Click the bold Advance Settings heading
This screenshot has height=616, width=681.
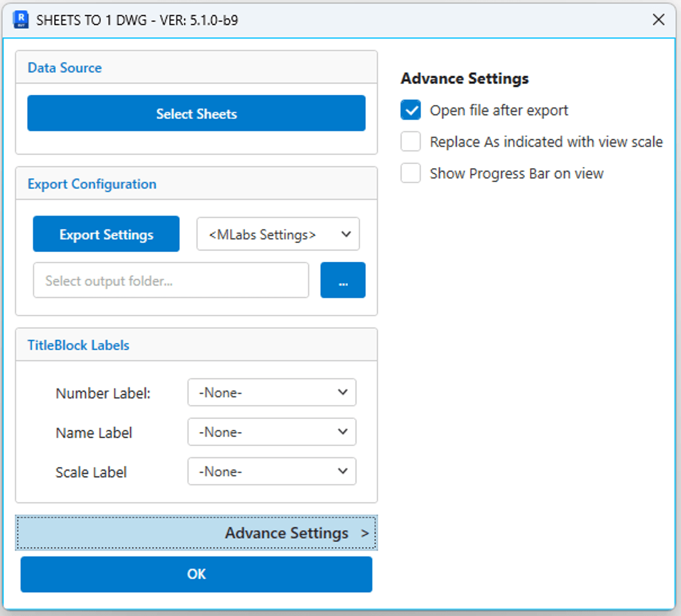[x=465, y=78]
